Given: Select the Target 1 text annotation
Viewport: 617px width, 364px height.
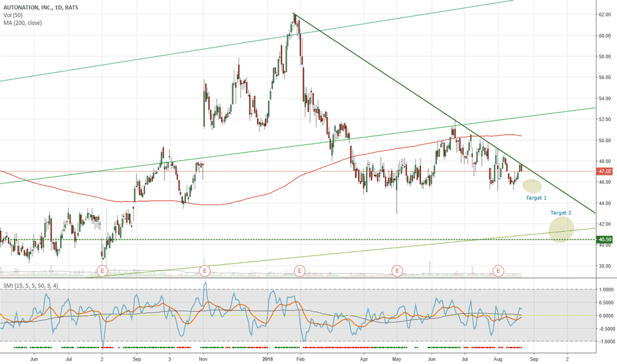Looking at the screenshot, I should (536, 198).
